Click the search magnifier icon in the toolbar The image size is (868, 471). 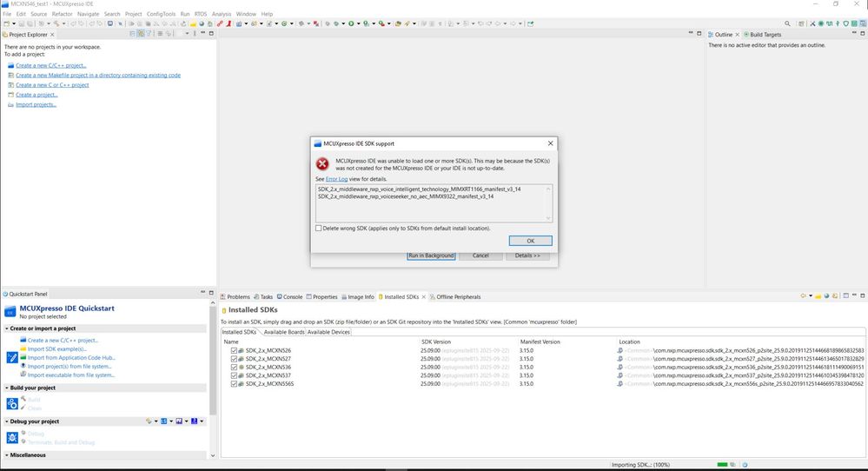pos(788,23)
